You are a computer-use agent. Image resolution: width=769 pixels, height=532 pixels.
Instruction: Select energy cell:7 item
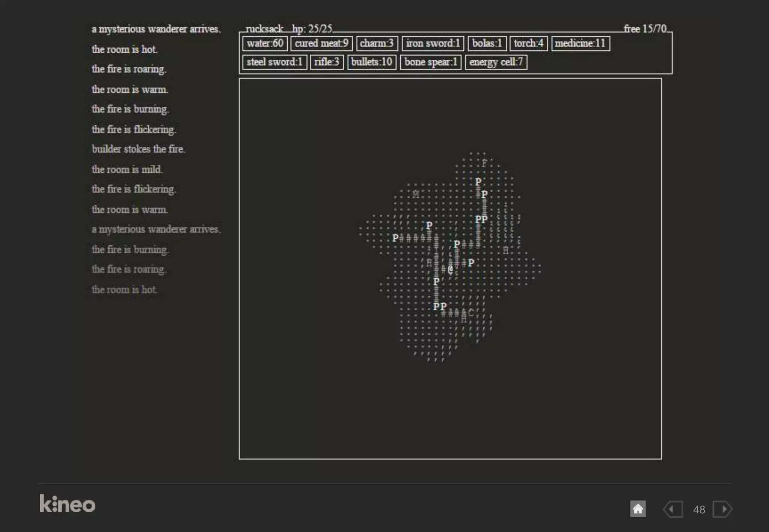point(496,62)
